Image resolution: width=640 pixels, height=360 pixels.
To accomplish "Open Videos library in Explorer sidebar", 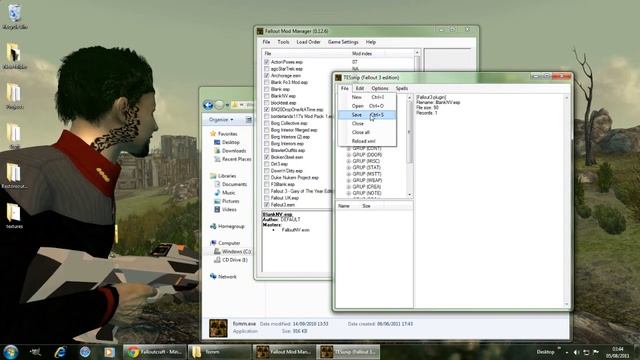I will coord(225,209).
